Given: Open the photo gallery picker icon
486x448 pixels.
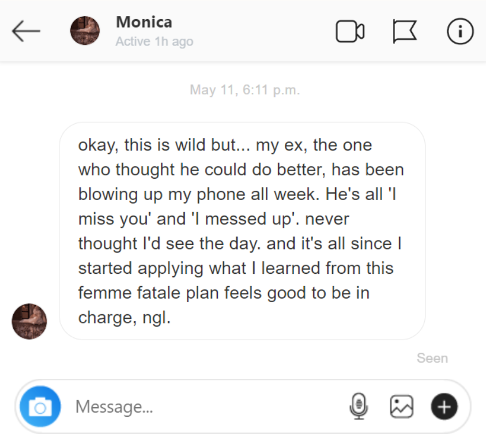Looking at the screenshot, I should pos(401,407).
